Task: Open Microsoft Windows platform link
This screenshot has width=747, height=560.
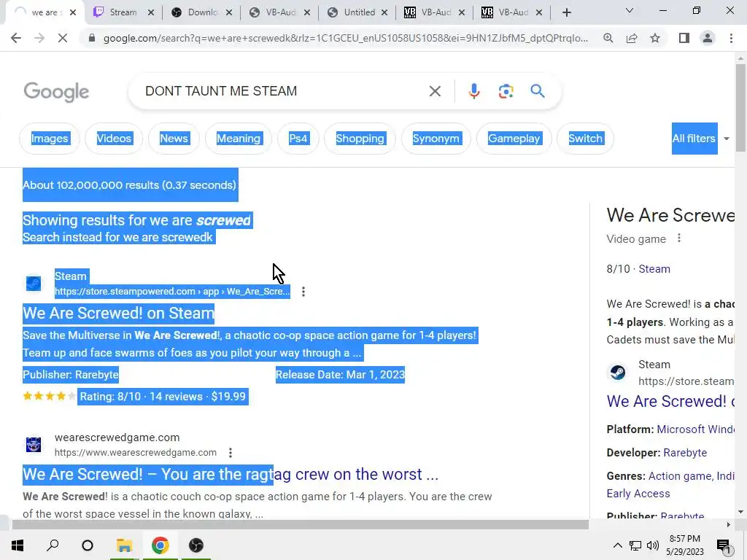Action: pos(695,429)
